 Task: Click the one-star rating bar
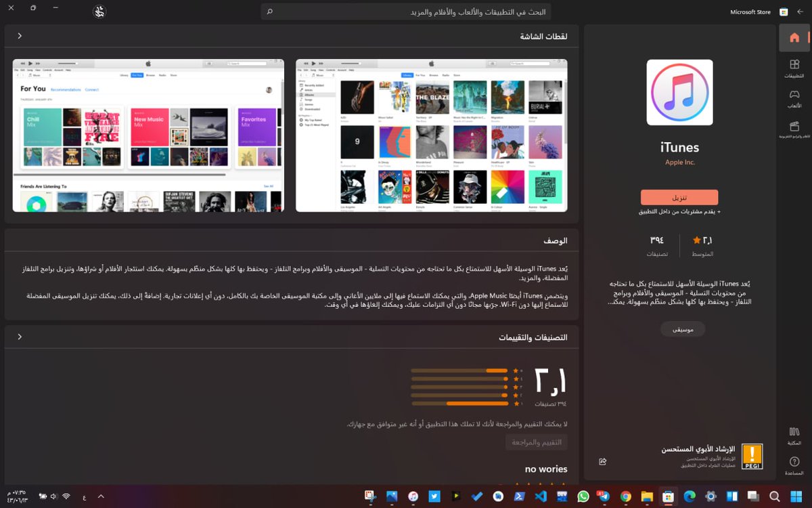(459, 403)
